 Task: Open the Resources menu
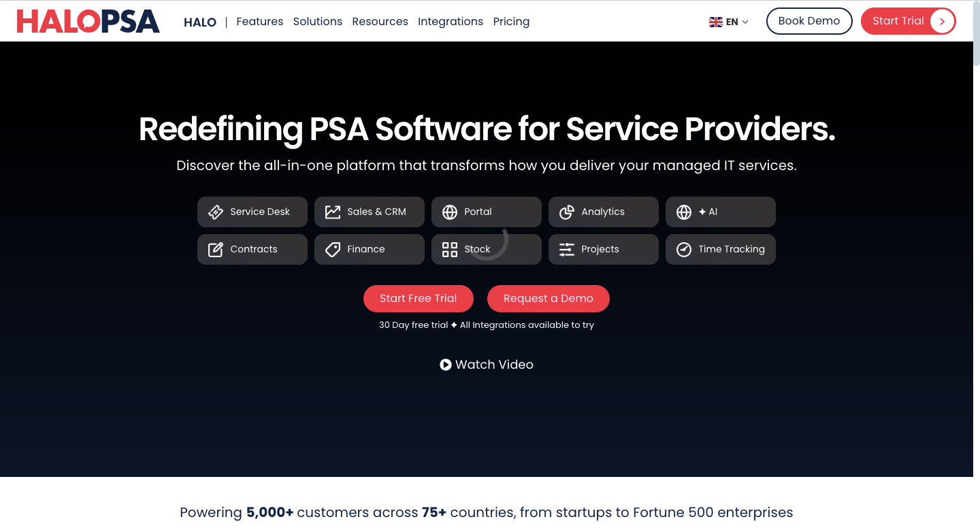380,21
